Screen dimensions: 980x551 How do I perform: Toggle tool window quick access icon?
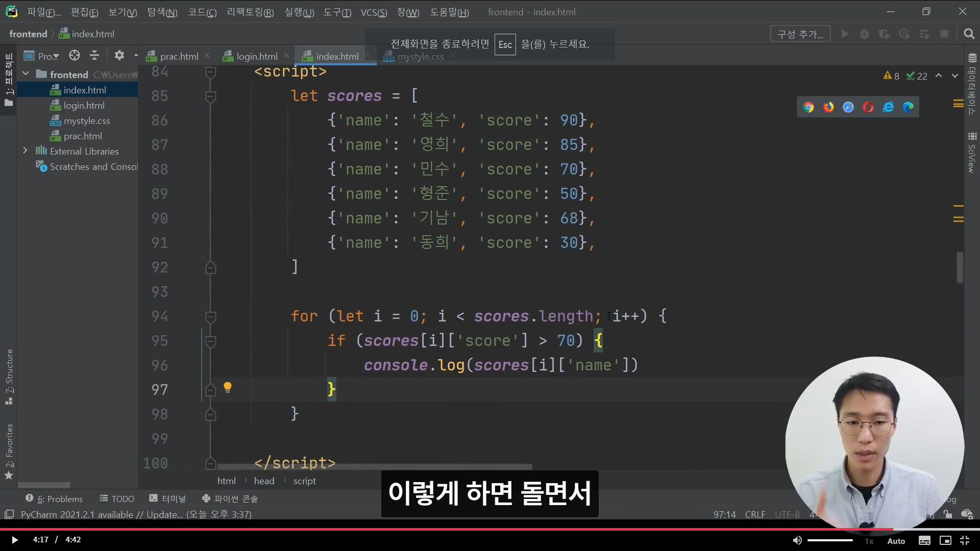pyautogui.click(x=9, y=514)
